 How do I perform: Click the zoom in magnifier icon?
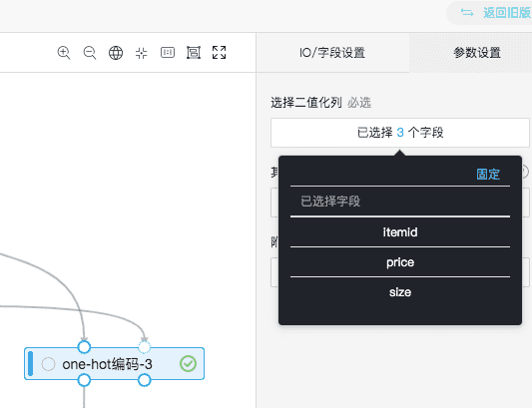(x=64, y=53)
